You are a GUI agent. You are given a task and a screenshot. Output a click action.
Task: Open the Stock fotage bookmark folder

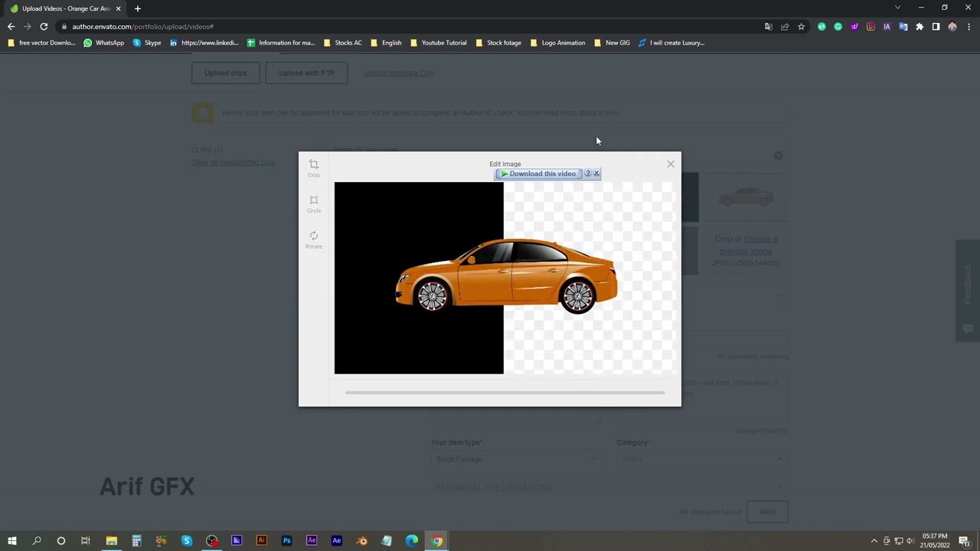[x=498, y=43]
